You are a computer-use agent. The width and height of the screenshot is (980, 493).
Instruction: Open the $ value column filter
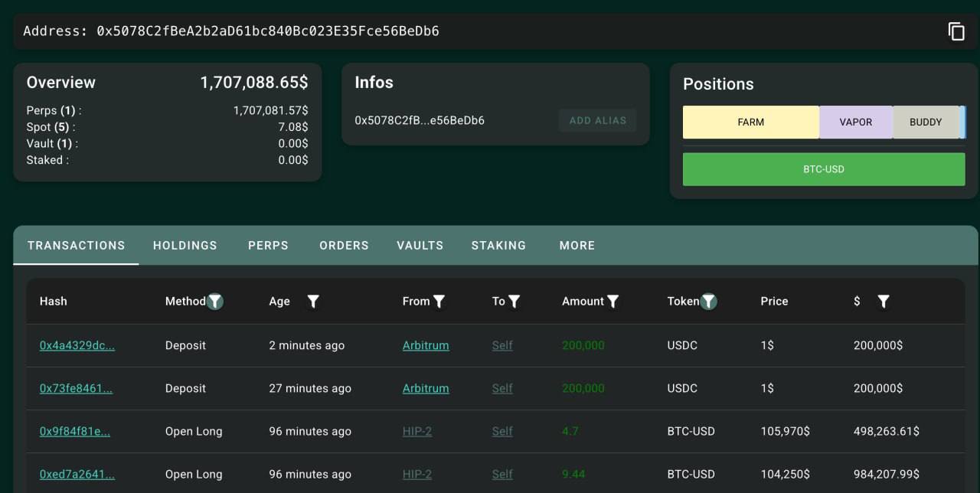883,302
